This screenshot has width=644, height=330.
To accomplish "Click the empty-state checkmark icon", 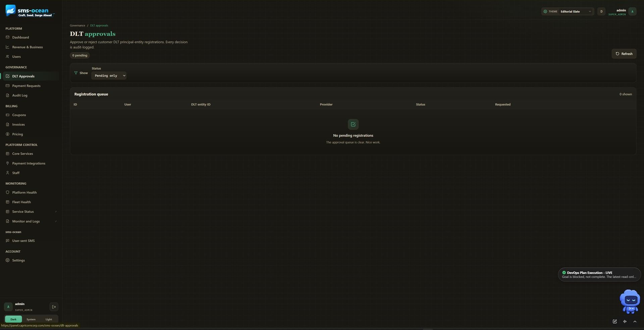I will click(353, 124).
